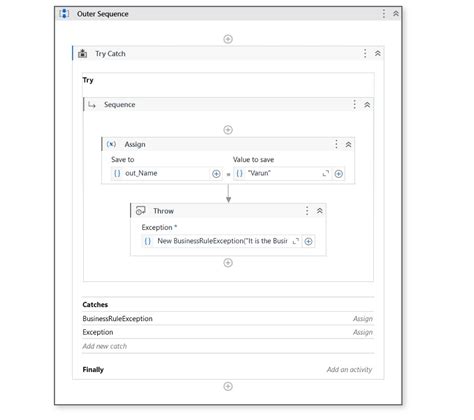Open Try Catch three-dot options menu

point(365,53)
